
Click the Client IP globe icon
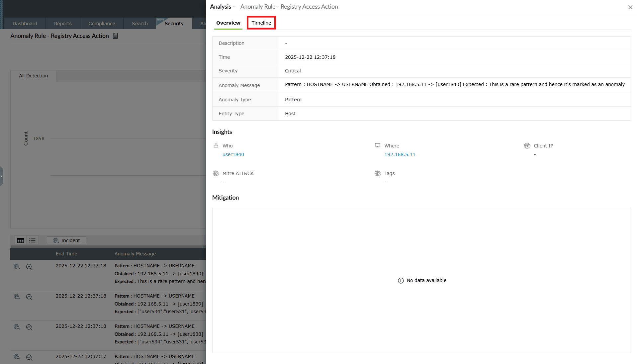click(x=527, y=145)
